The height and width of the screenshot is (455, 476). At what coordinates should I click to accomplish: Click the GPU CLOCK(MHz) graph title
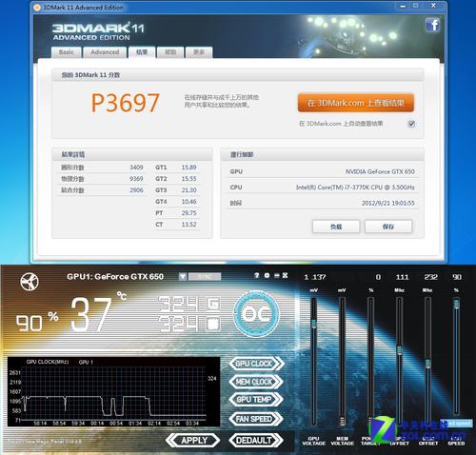(x=48, y=362)
